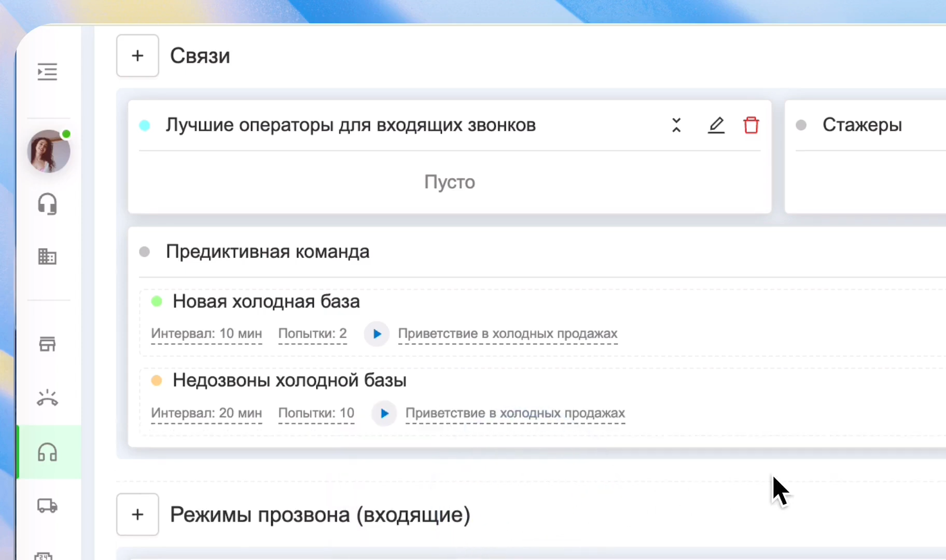Image resolution: width=946 pixels, height=560 pixels.
Task: Add a new item with plus next to Режимы прозвона
Action: [x=137, y=514]
